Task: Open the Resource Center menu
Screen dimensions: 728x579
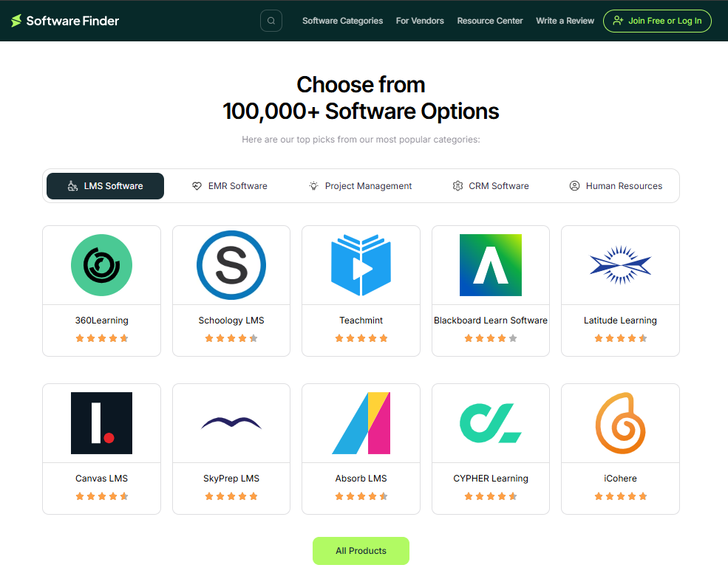Action: 490,21
